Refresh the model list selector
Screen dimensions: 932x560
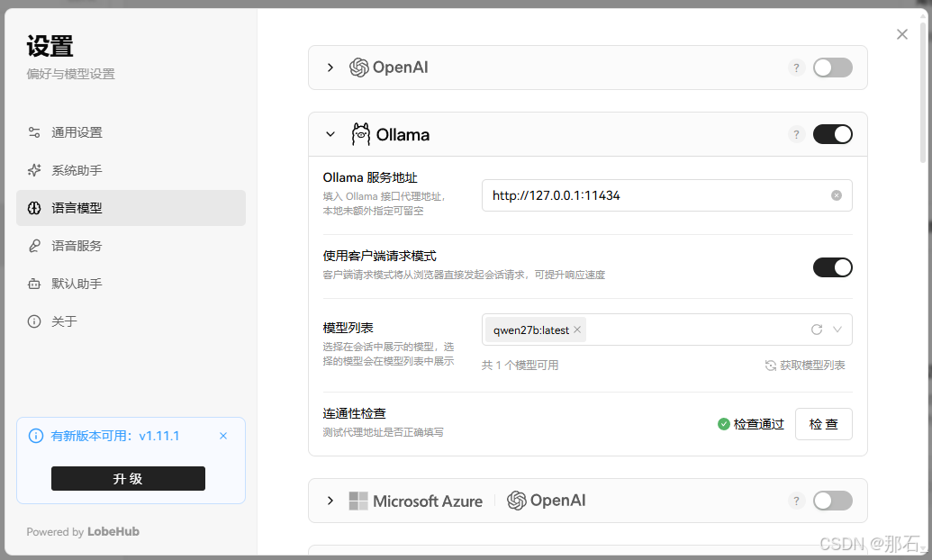pos(817,330)
